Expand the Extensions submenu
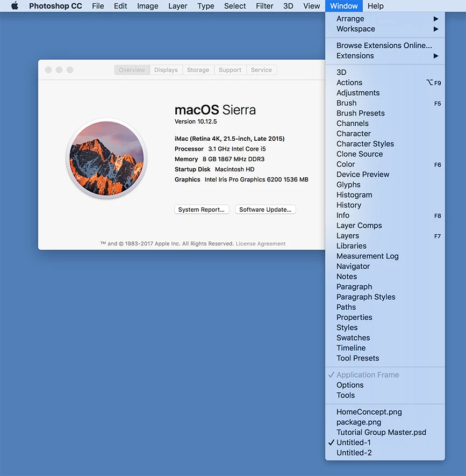 385,56
